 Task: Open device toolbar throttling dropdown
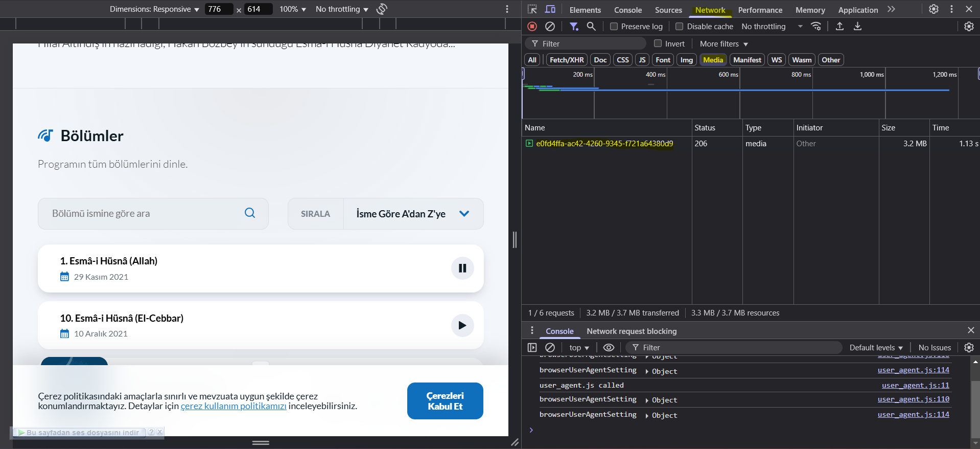point(342,9)
